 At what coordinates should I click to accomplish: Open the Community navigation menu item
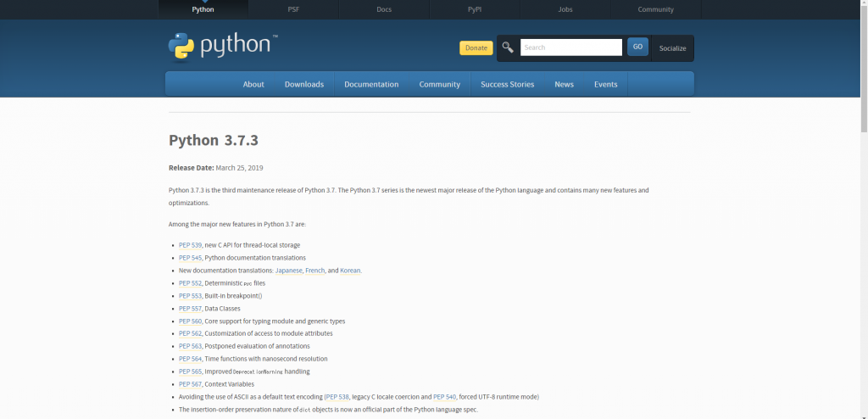[440, 84]
